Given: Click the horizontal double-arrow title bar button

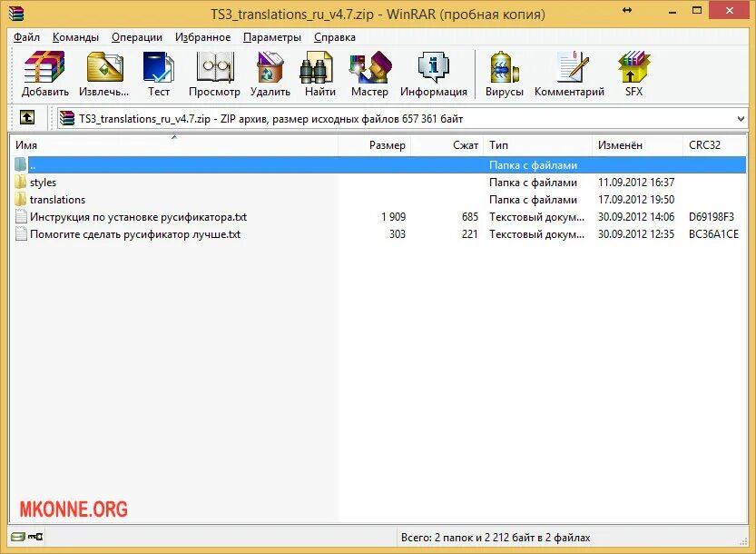Looking at the screenshot, I should [627, 10].
